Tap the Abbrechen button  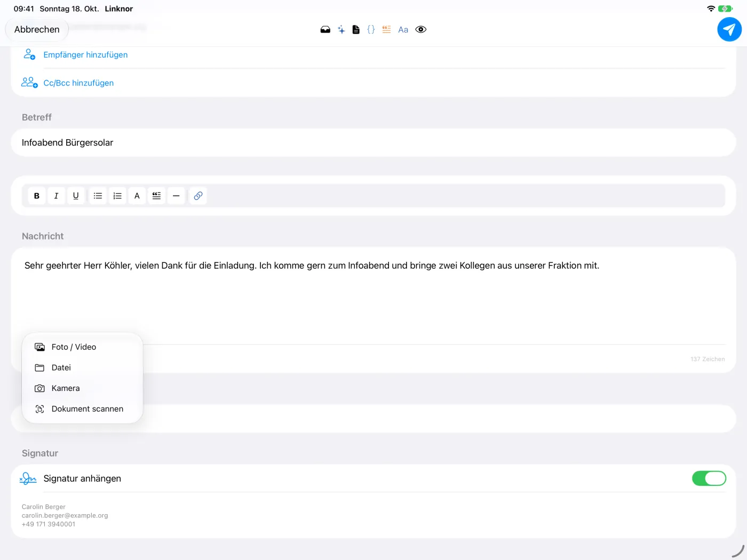[x=37, y=29]
